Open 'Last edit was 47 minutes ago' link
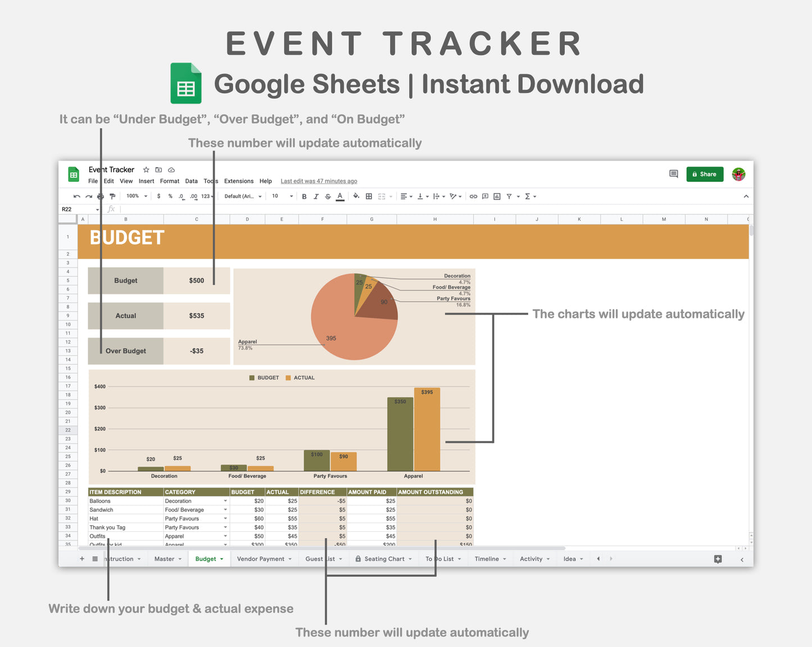Viewport: 812px width, 647px height. [319, 181]
